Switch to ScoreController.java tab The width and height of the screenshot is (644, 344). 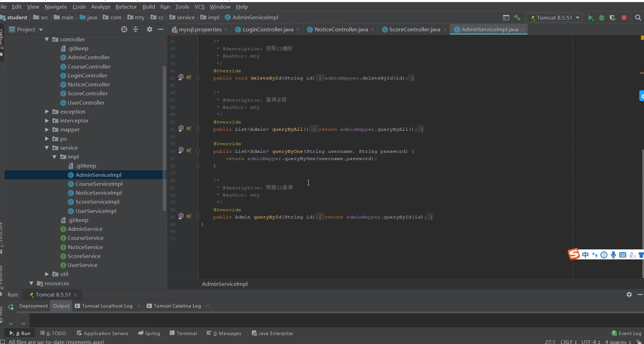(x=414, y=30)
